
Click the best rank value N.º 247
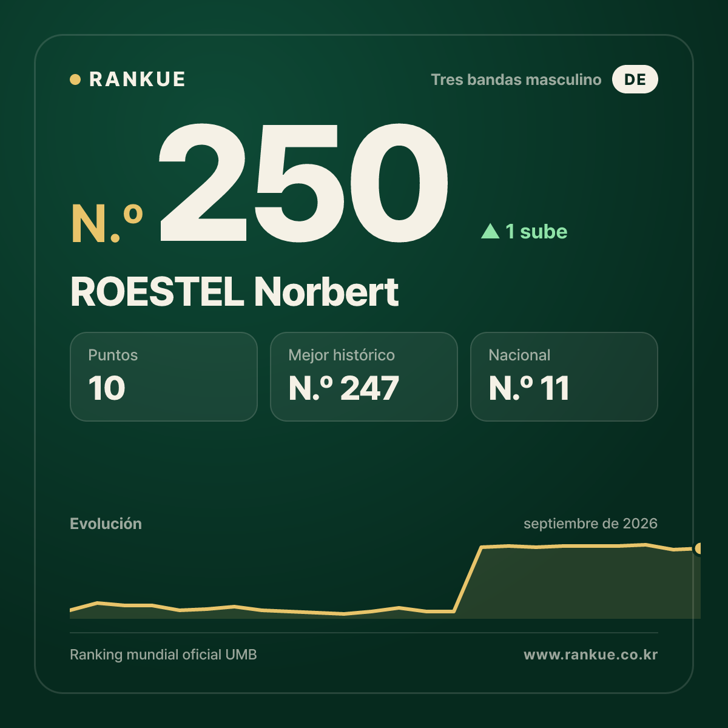pos(344,388)
